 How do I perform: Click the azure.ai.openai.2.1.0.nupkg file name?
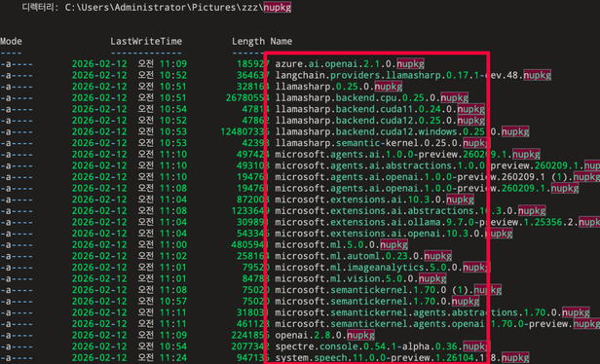point(350,64)
